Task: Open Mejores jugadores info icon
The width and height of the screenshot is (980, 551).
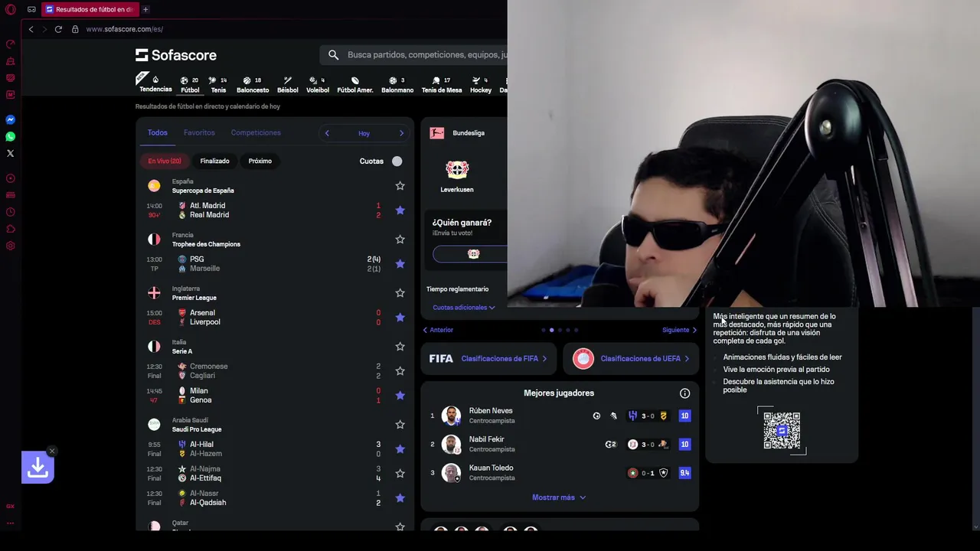Action: [684, 393]
